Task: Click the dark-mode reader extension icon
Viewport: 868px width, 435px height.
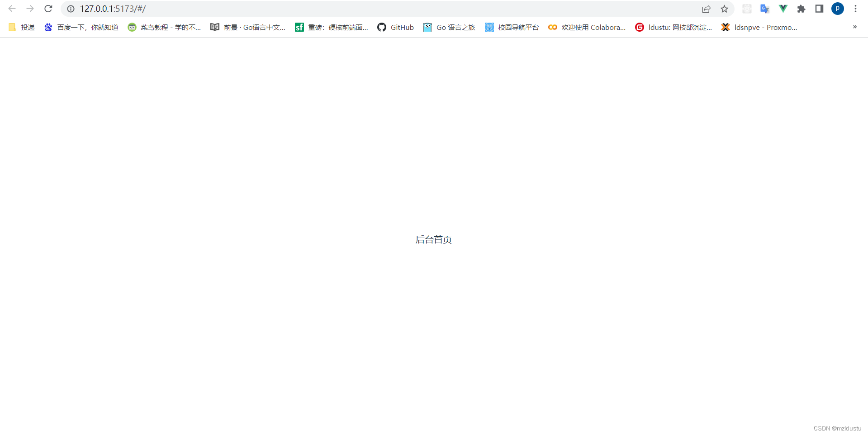Action: pos(819,9)
